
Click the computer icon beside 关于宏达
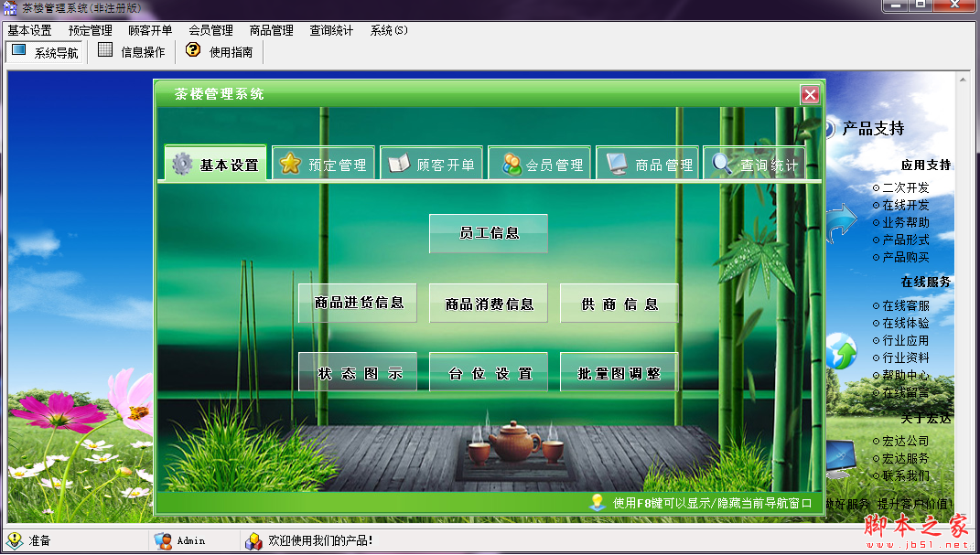[x=840, y=458]
